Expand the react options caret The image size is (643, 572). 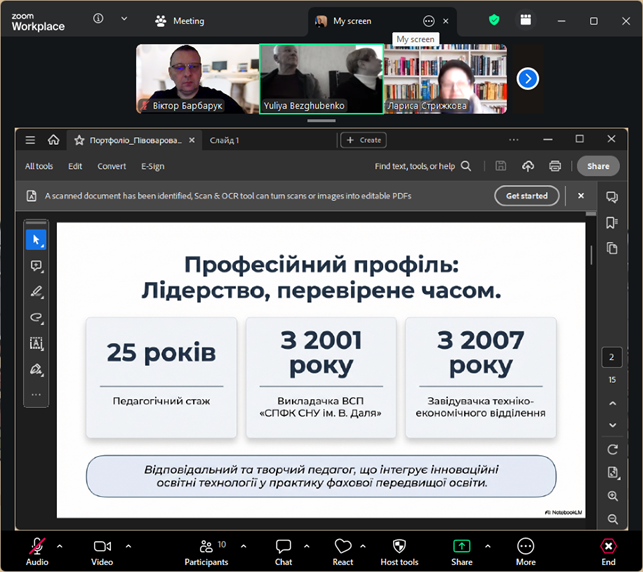[x=363, y=546]
